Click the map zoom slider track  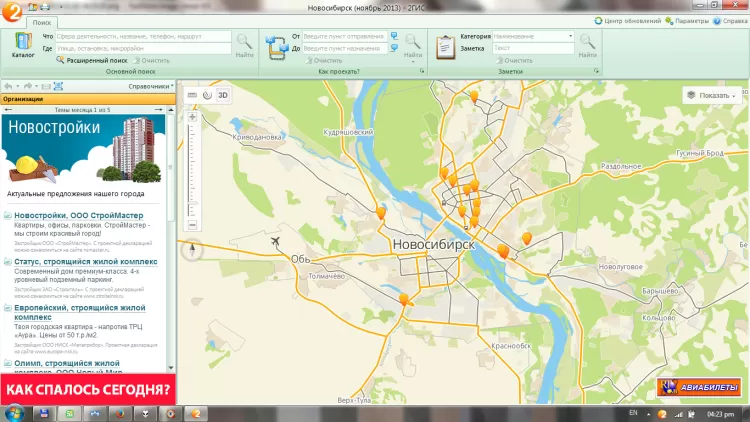192,171
